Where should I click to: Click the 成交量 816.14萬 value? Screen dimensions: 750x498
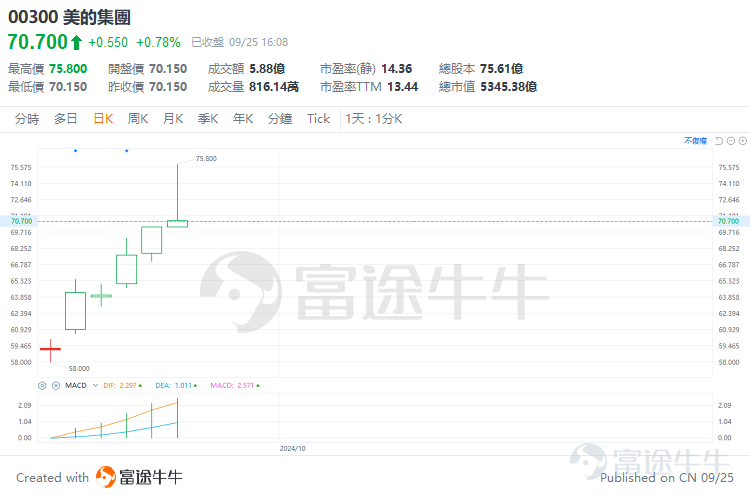click(x=274, y=87)
